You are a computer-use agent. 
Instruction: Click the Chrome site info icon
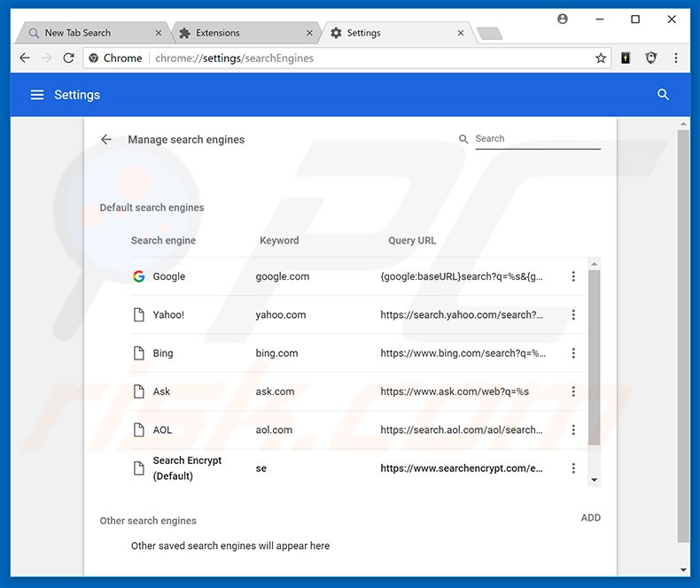pos(93,58)
